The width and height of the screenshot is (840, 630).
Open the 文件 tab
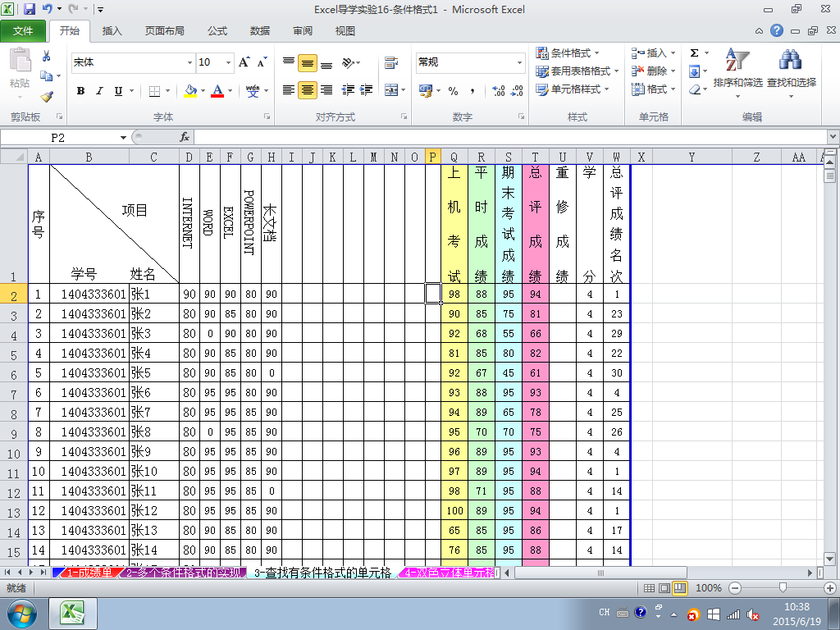pyautogui.click(x=23, y=31)
